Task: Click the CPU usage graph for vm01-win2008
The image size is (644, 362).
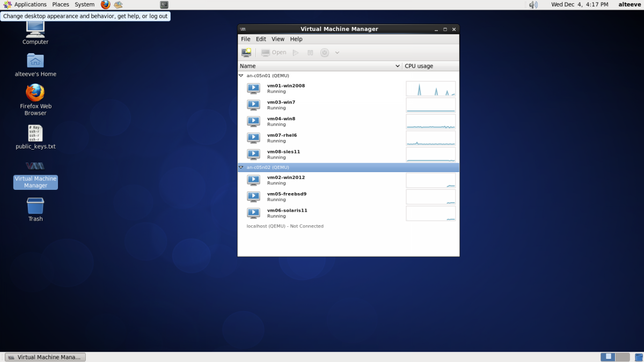Action: click(x=430, y=88)
